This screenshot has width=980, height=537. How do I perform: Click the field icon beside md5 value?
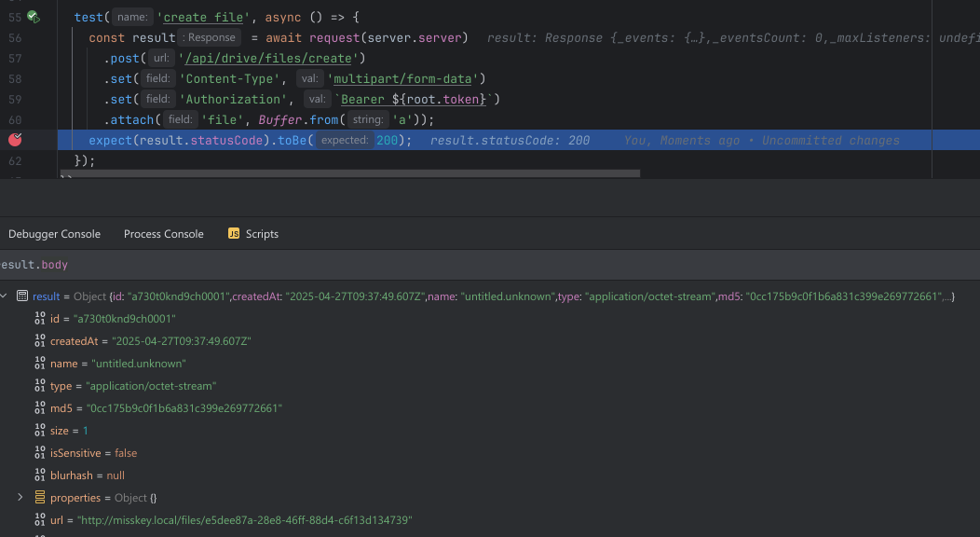(x=39, y=408)
